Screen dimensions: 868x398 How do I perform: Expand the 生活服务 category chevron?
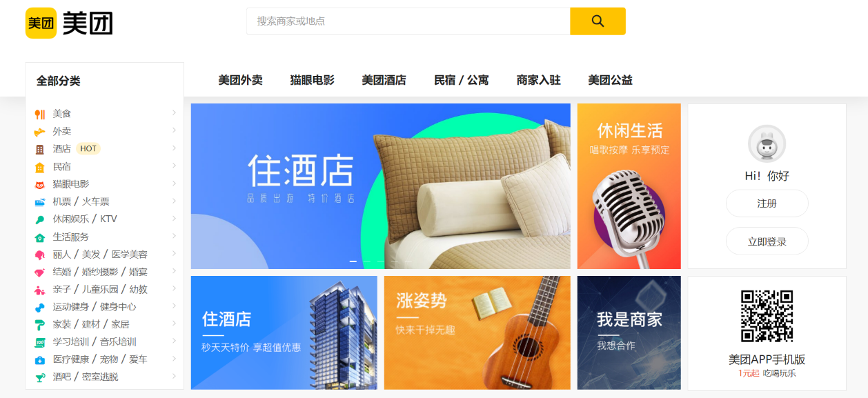pyautogui.click(x=174, y=236)
